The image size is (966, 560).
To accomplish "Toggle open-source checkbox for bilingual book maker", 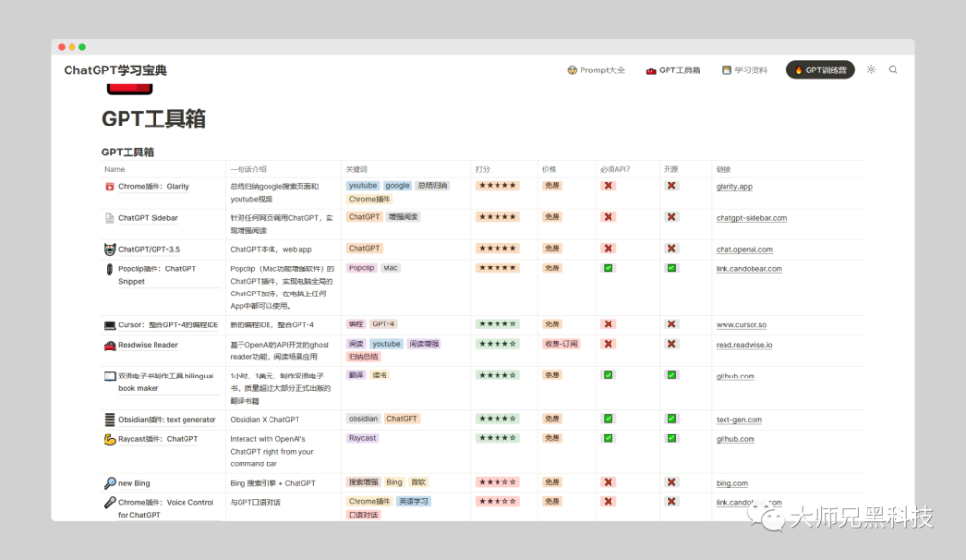I will (x=671, y=376).
